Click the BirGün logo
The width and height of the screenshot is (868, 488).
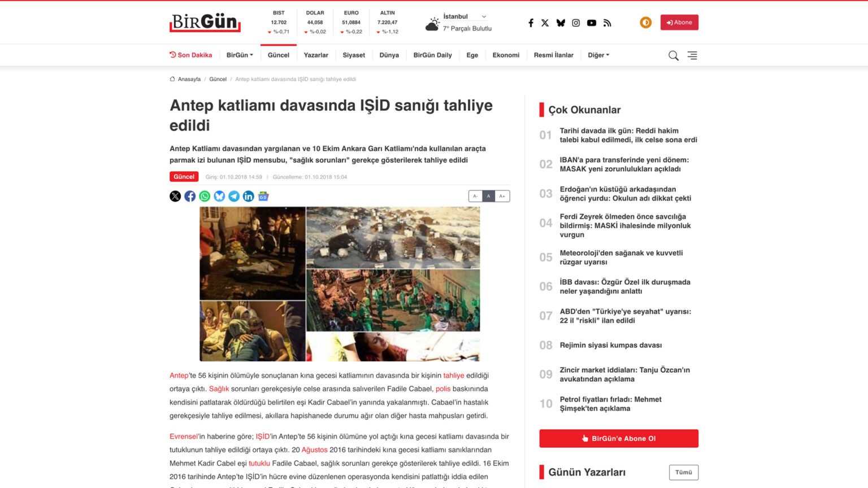(x=205, y=23)
